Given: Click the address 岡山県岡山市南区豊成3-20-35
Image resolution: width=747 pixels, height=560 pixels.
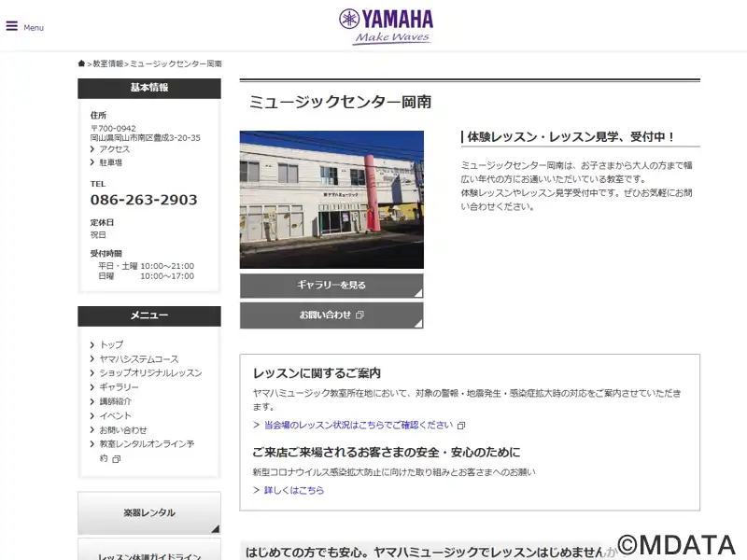Looking at the screenshot, I should pyautogui.click(x=146, y=137).
